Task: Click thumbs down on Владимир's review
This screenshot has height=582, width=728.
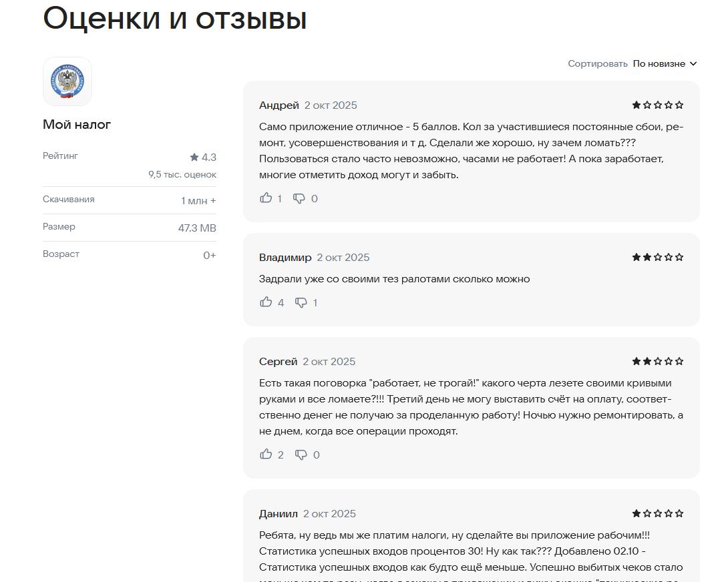Action: pyautogui.click(x=301, y=302)
